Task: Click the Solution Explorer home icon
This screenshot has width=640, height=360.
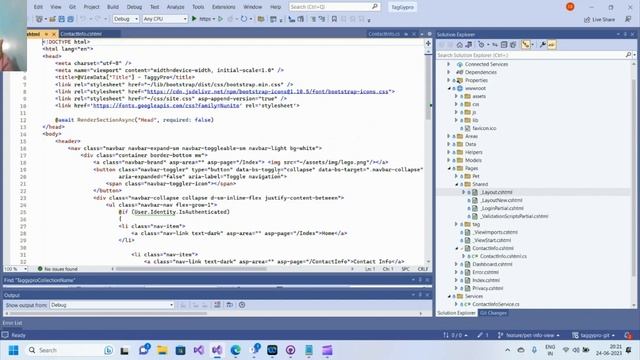Action: tap(460, 45)
